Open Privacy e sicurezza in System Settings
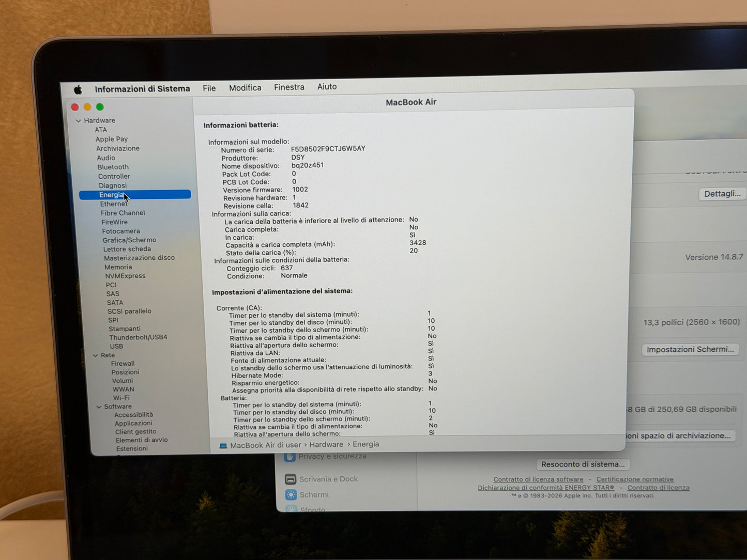Viewport: 747px width, 560px height. 326,456
